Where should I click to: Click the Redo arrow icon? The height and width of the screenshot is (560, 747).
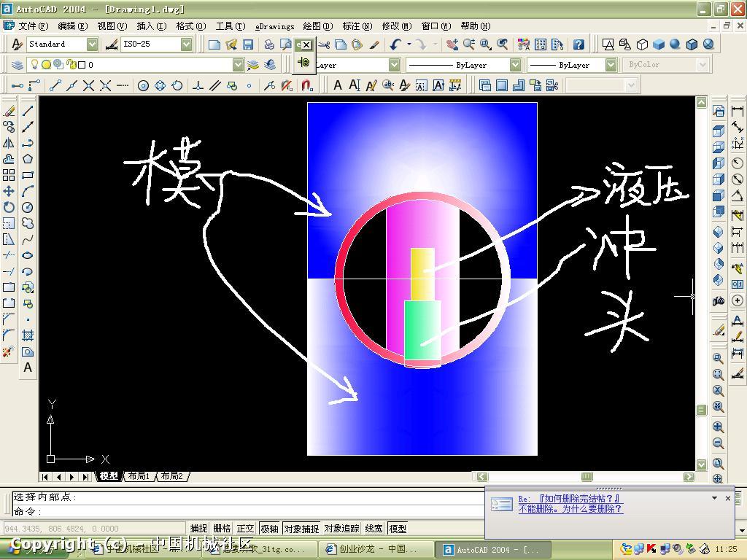(x=421, y=44)
